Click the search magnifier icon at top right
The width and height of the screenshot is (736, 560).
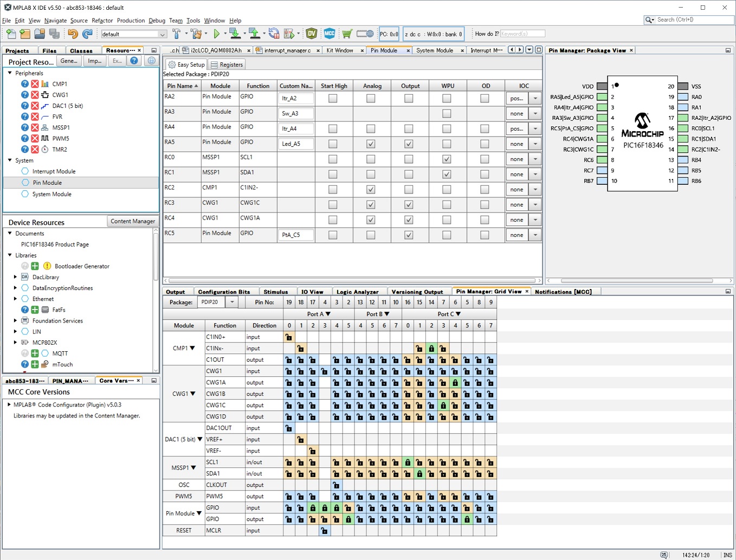coord(649,20)
